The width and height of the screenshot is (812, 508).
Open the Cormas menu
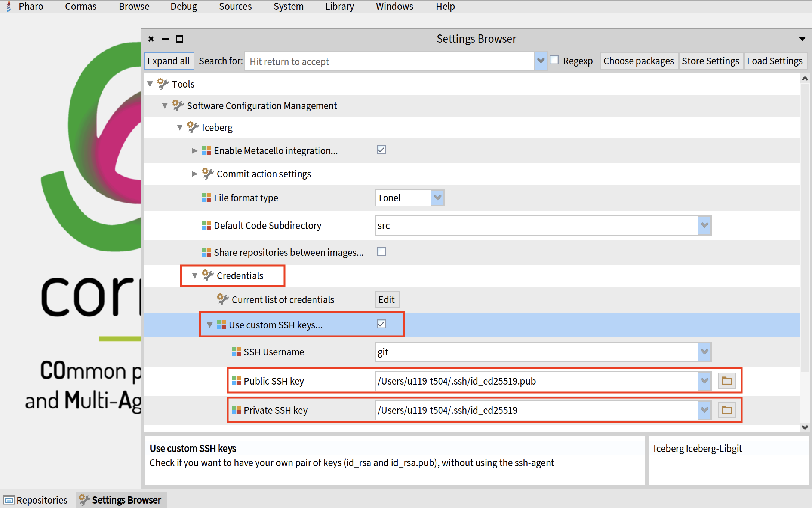(80, 6)
